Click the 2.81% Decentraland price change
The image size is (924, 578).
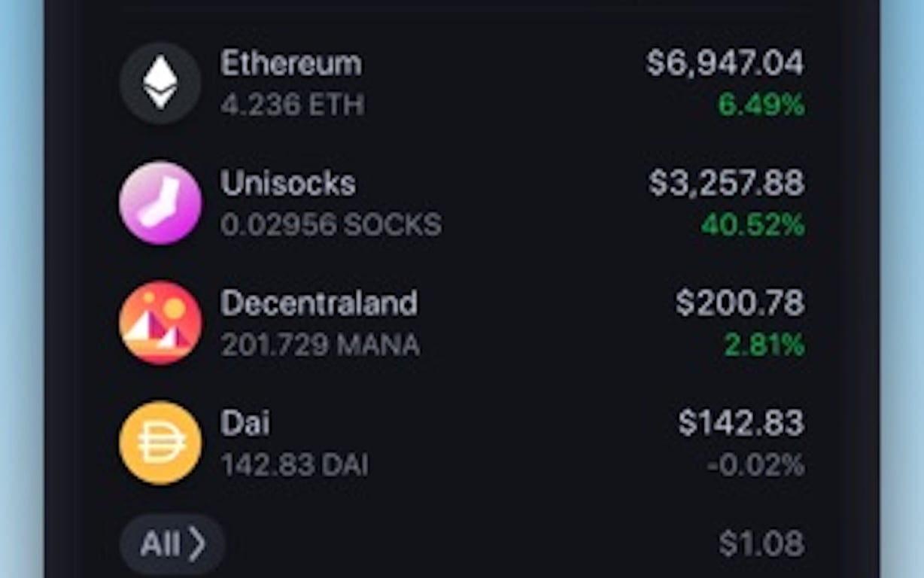point(764,345)
